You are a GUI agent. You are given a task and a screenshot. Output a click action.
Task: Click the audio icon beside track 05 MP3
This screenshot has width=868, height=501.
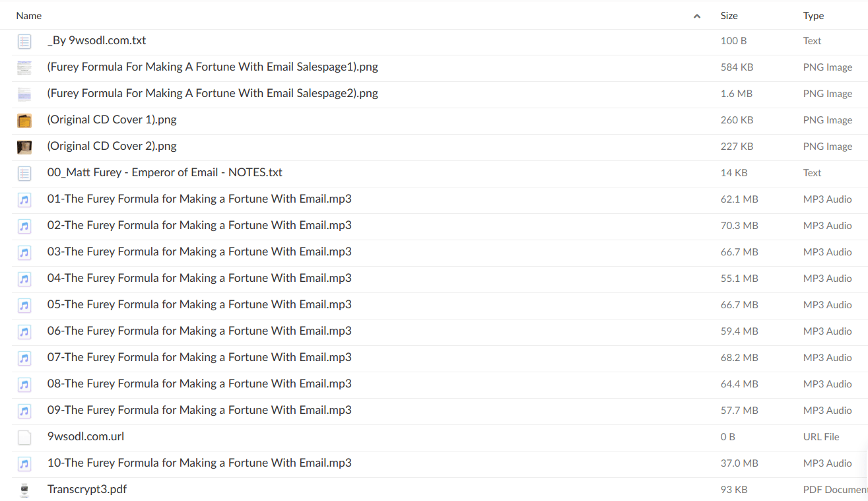click(x=24, y=305)
